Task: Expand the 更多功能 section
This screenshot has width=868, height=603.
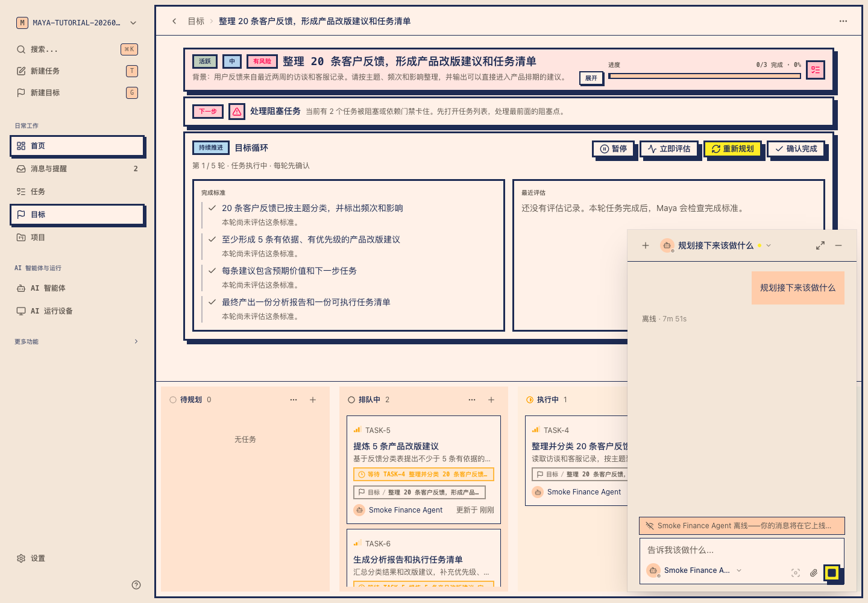Action: 77,341
